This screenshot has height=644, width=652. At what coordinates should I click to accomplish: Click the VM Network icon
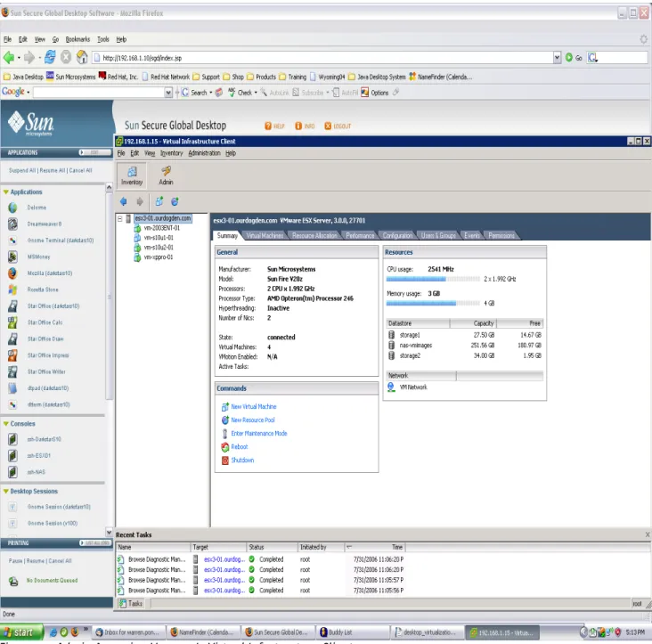(391, 387)
